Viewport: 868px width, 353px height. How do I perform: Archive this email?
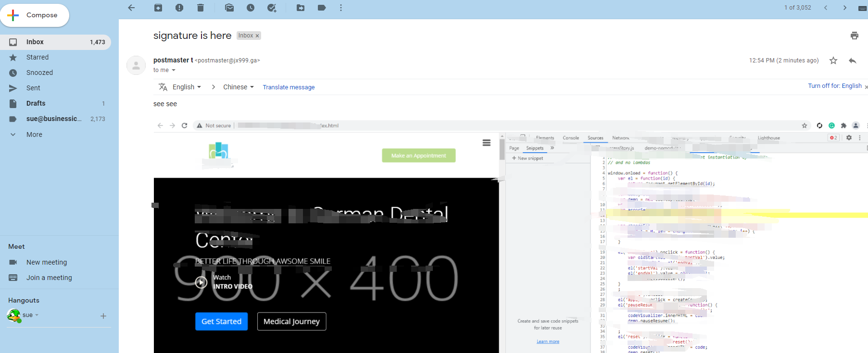coord(158,8)
